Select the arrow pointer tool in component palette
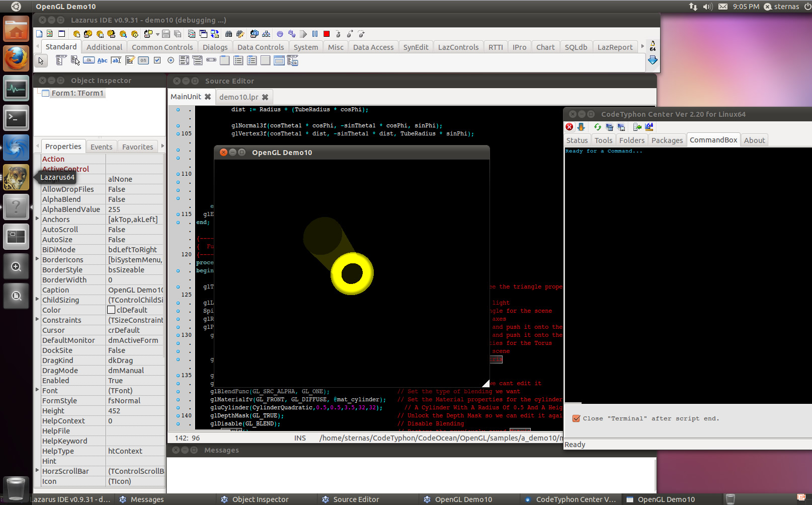Image resolution: width=812 pixels, height=505 pixels. (x=41, y=61)
